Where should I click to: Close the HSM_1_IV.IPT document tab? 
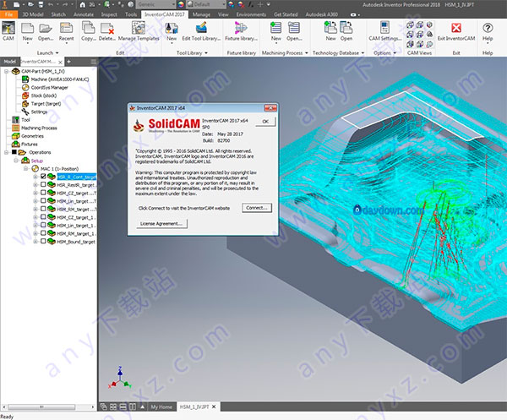214,406
